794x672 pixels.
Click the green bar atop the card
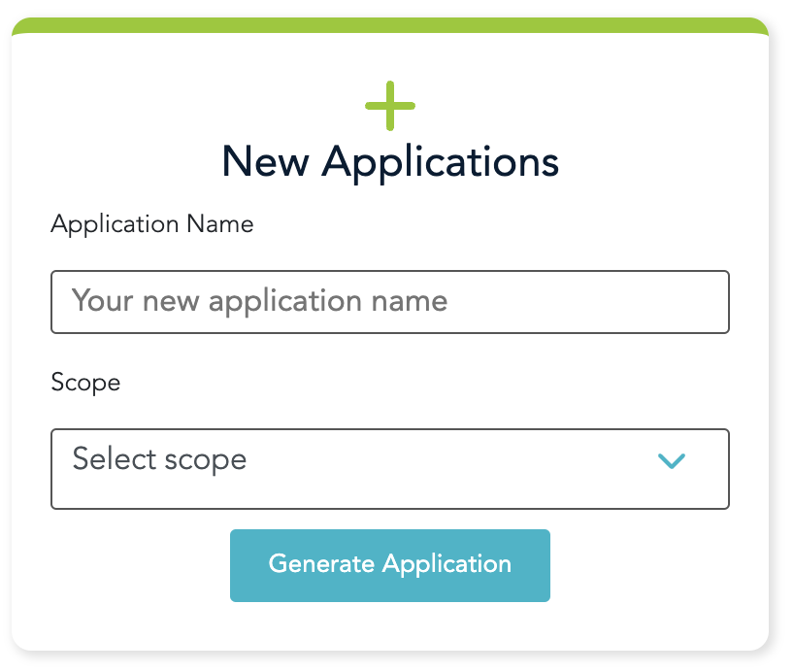389,26
